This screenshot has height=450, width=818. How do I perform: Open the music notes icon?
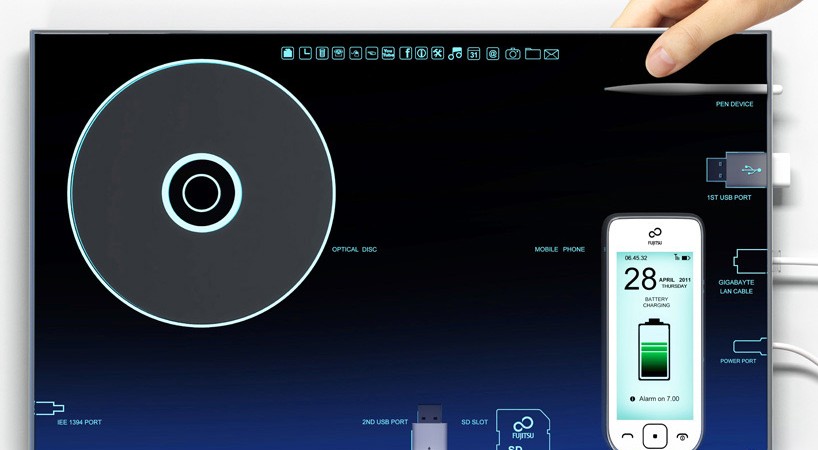click(x=455, y=53)
